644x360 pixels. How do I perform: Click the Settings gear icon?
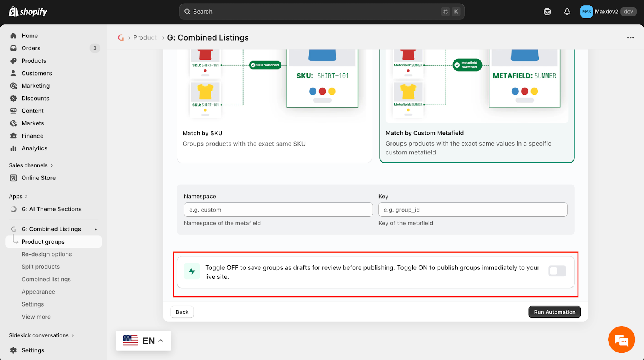(13, 350)
